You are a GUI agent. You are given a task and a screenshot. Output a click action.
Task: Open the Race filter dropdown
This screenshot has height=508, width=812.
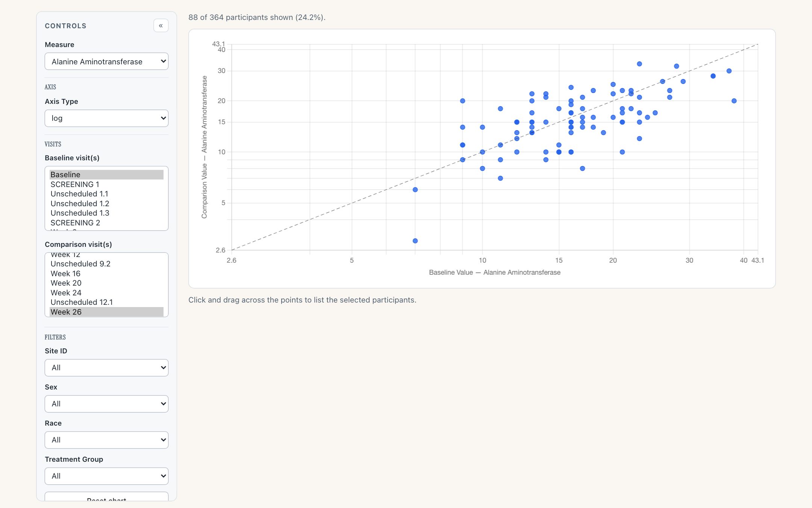[x=106, y=440]
